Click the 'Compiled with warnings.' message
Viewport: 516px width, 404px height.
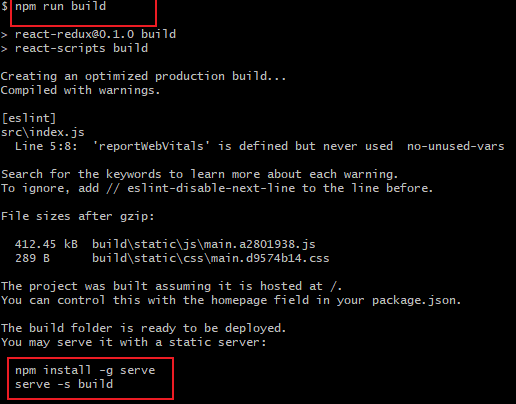click(80, 90)
